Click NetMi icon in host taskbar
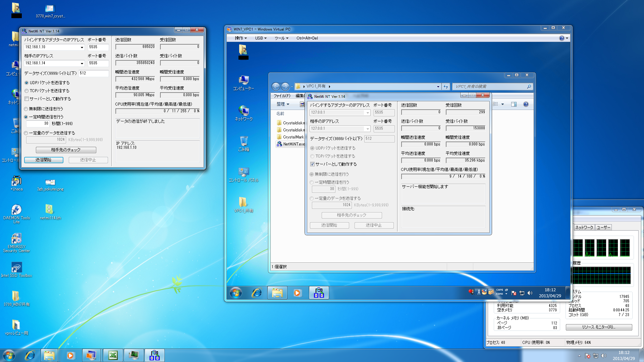 [154, 355]
